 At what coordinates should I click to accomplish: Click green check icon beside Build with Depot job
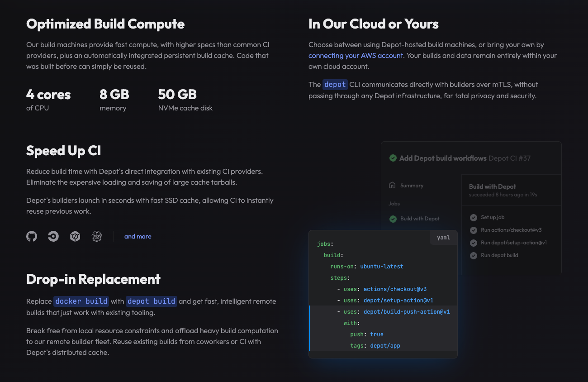[x=393, y=219]
